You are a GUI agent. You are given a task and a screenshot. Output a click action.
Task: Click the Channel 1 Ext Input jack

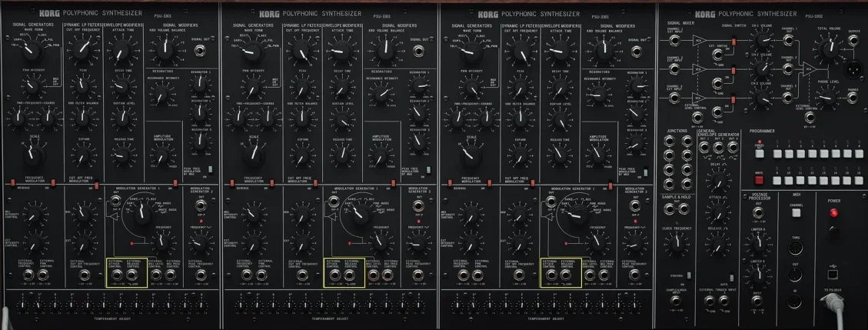tap(675, 41)
